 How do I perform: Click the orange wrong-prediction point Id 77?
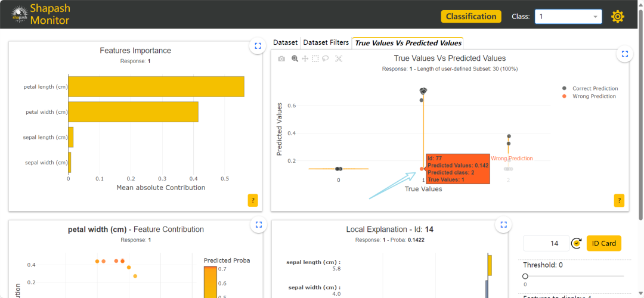[422, 169]
